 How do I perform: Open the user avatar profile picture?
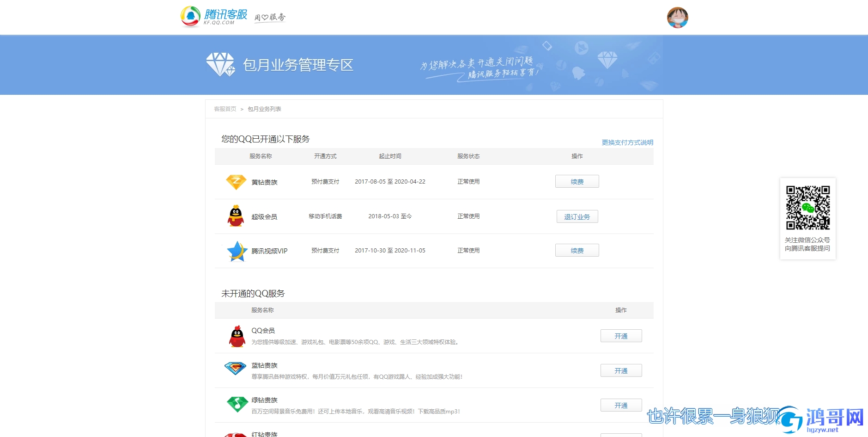pyautogui.click(x=678, y=18)
